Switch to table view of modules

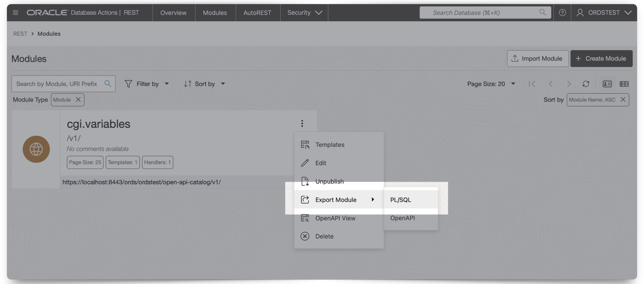click(x=625, y=84)
